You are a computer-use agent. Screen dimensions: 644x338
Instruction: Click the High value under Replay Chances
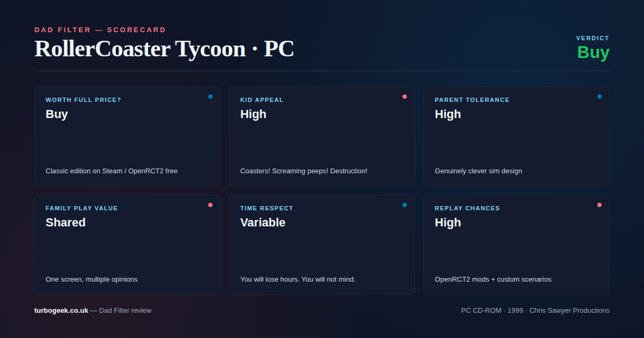[x=448, y=223]
